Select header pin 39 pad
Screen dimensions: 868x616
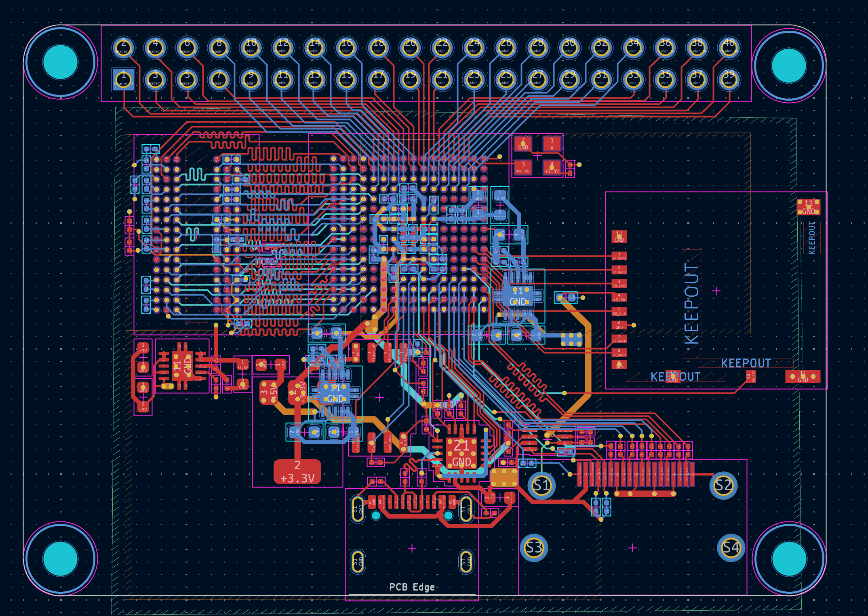[x=729, y=79]
